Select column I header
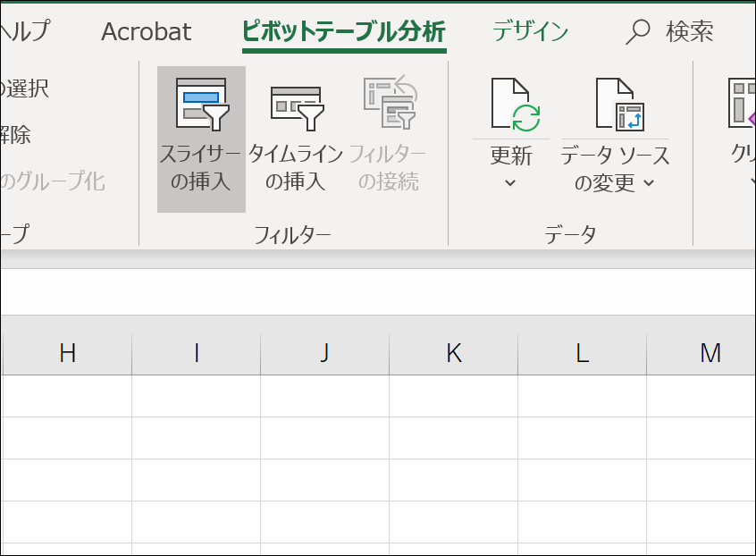Viewport: 756px width, 556px height. (197, 353)
